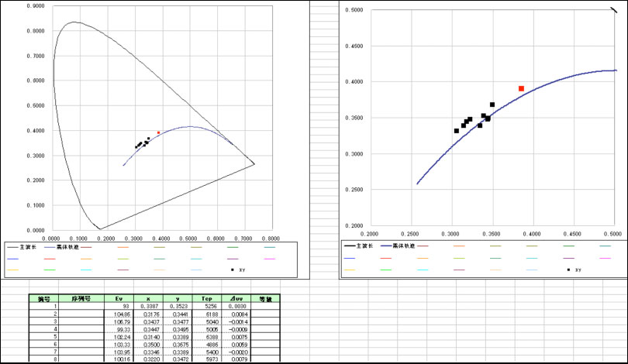The width and height of the screenshot is (628, 364).
Task: Click the 0.9000 label on left chart axis
Action: (x=36, y=5)
